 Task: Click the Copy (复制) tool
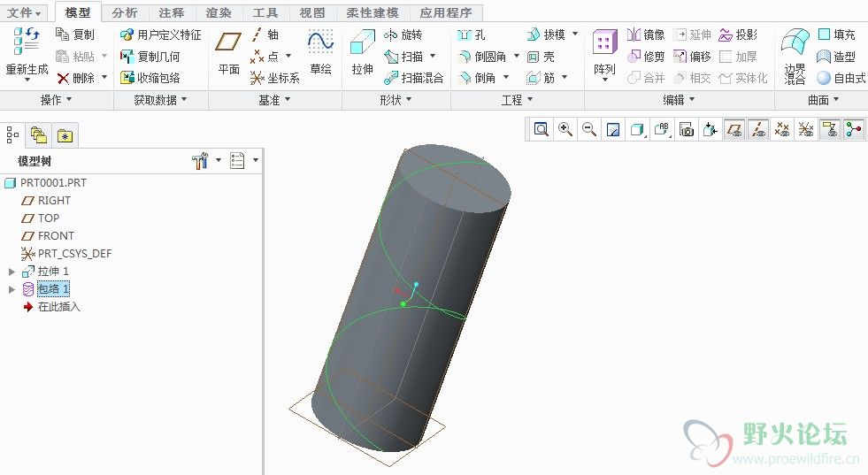(74, 34)
